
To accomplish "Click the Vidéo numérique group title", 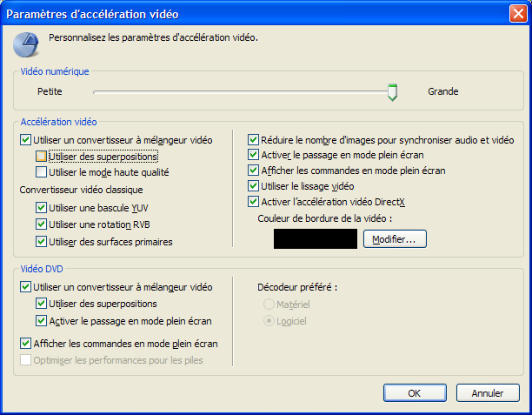I will (55, 71).
